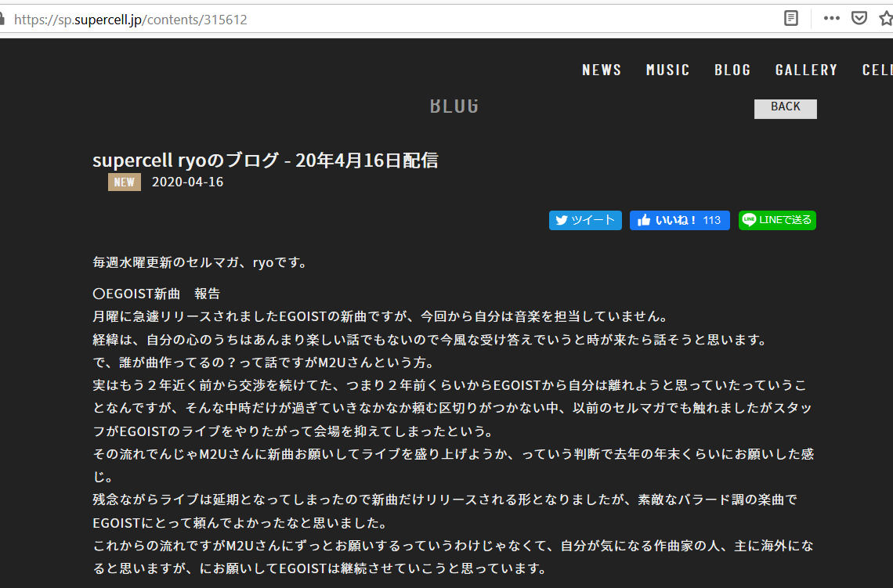Click the heading ○EGOIST新曲 報告
893x588 pixels.
(156, 294)
